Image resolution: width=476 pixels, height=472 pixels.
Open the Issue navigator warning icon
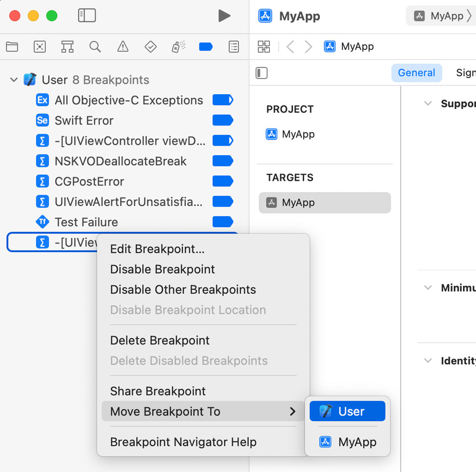coord(123,47)
